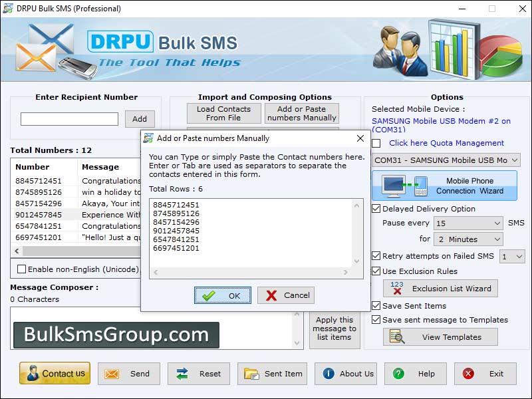Click the recipient number input field
Viewport: 532px width, 399px height.
tap(68, 118)
